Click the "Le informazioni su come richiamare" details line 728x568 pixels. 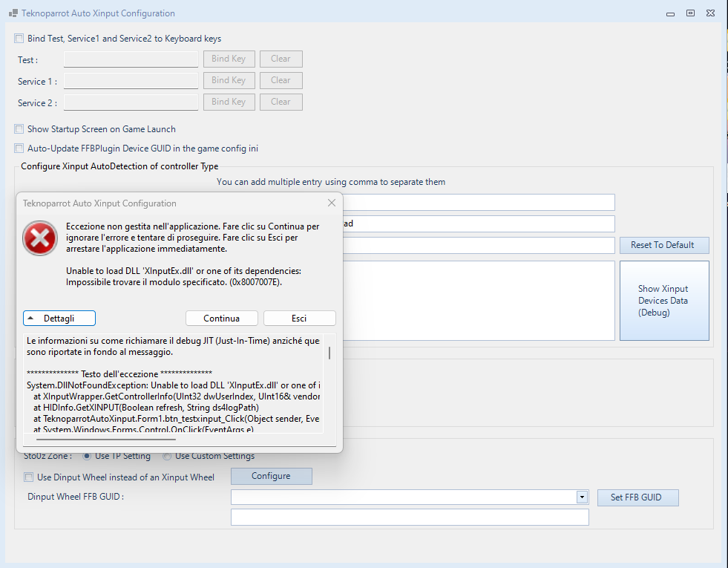click(x=173, y=341)
